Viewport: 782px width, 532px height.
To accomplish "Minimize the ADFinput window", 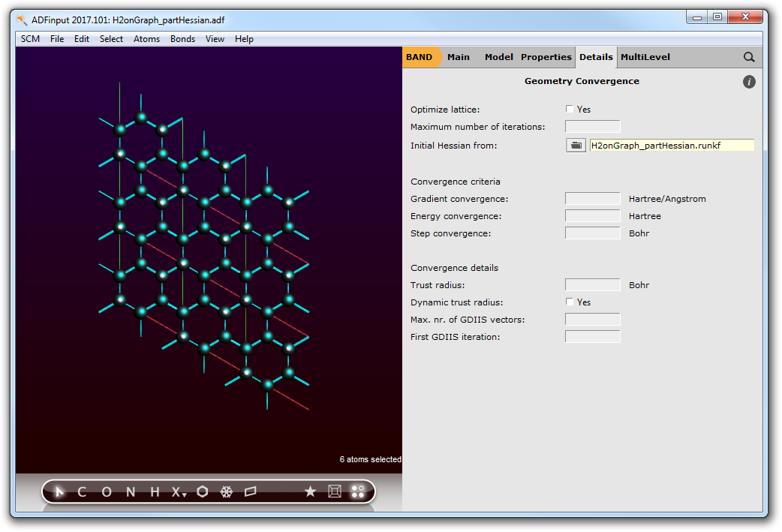I will 696,17.
